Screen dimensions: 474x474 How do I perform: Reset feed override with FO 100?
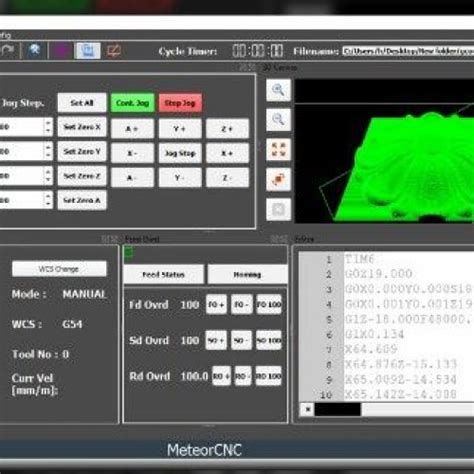[269, 304]
